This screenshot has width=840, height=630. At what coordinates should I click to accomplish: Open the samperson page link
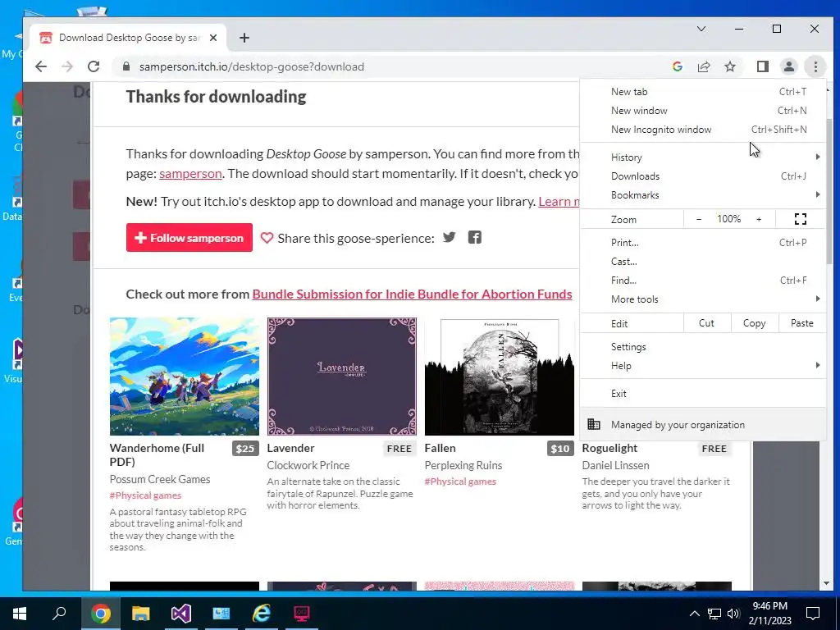pyautogui.click(x=190, y=174)
